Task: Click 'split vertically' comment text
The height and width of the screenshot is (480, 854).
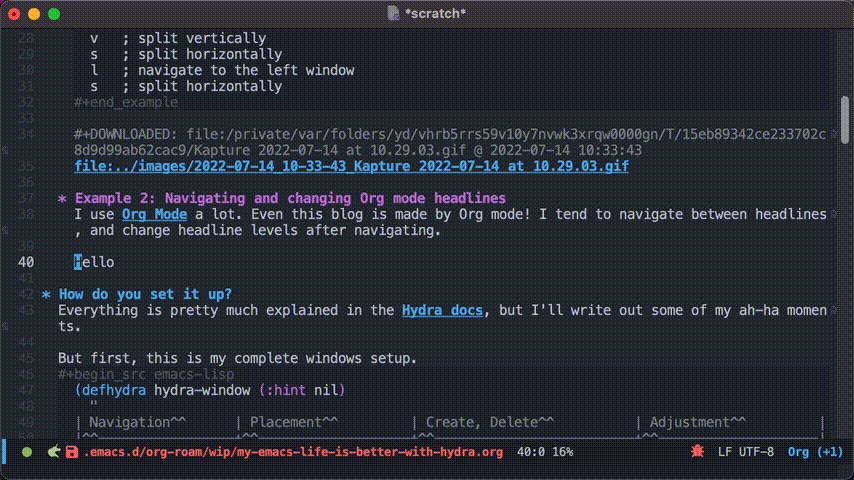Action: tap(202, 38)
